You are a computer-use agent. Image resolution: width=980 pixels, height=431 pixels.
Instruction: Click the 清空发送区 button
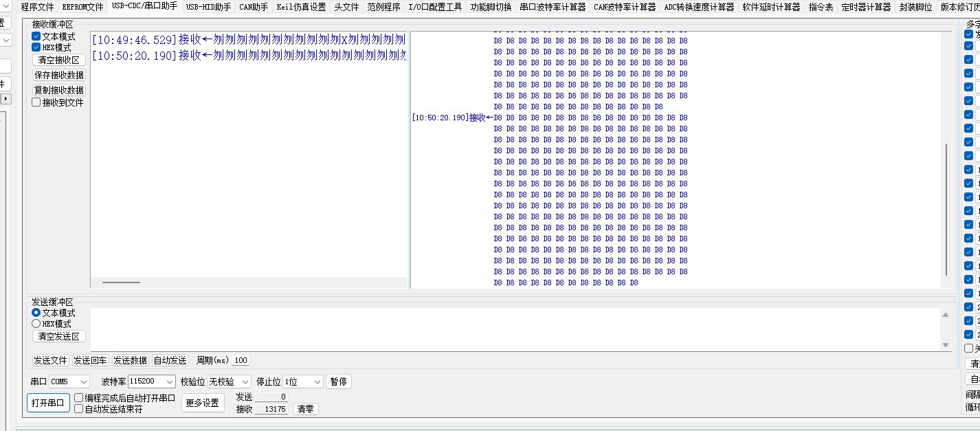(x=59, y=337)
